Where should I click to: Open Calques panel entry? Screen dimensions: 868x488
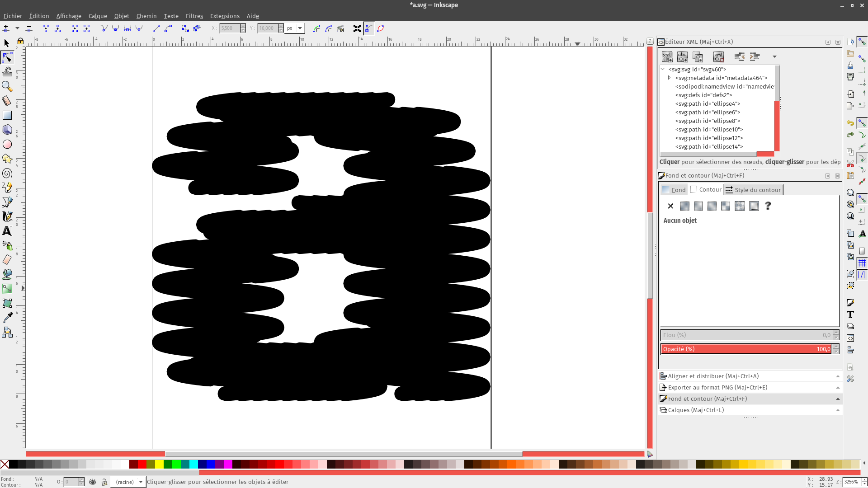coord(696,410)
